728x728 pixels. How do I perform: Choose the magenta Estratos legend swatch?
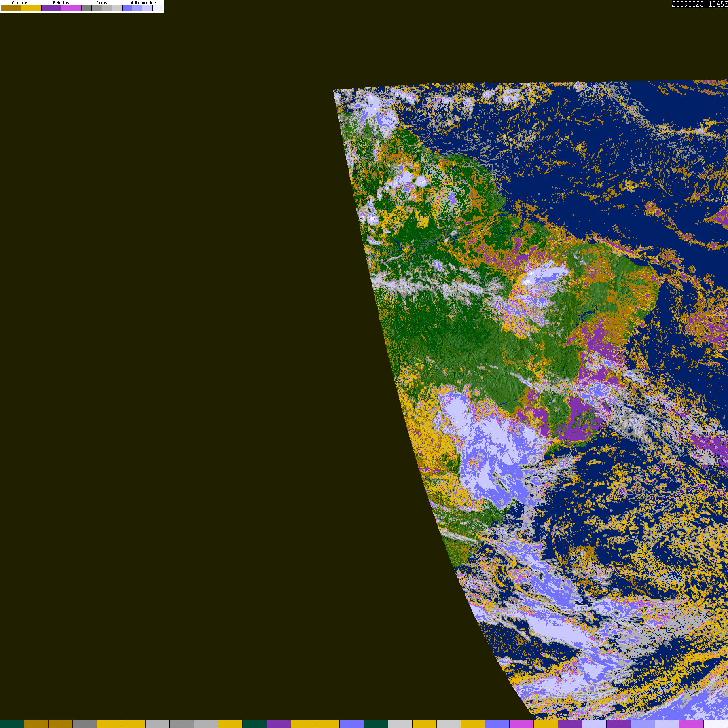click(x=72, y=8)
